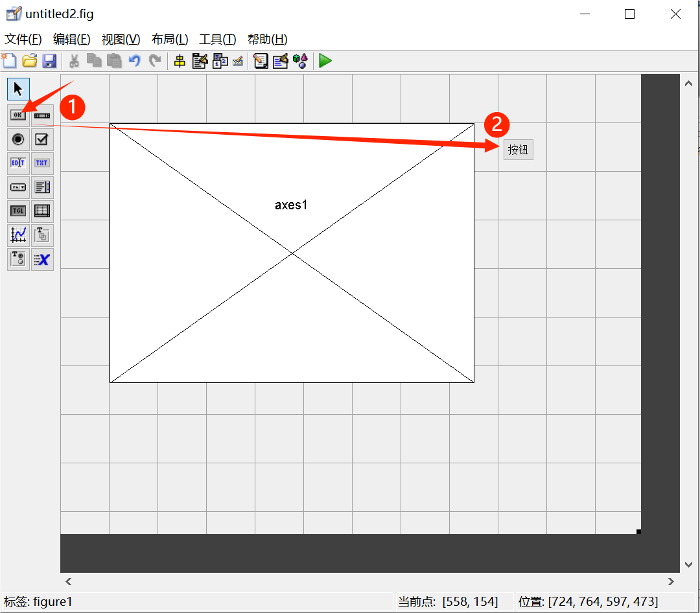Select the Table tool in palette
This screenshot has height=613, width=700.
pyautogui.click(x=43, y=211)
